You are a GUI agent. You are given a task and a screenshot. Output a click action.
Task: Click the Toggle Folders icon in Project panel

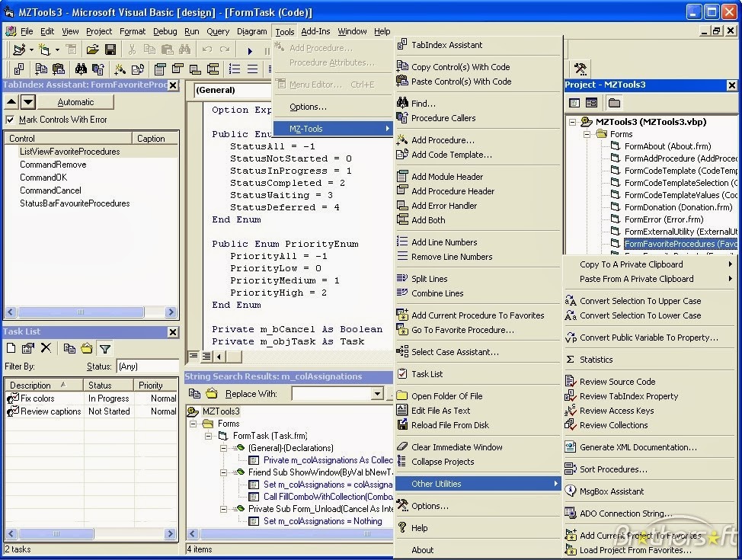point(614,103)
